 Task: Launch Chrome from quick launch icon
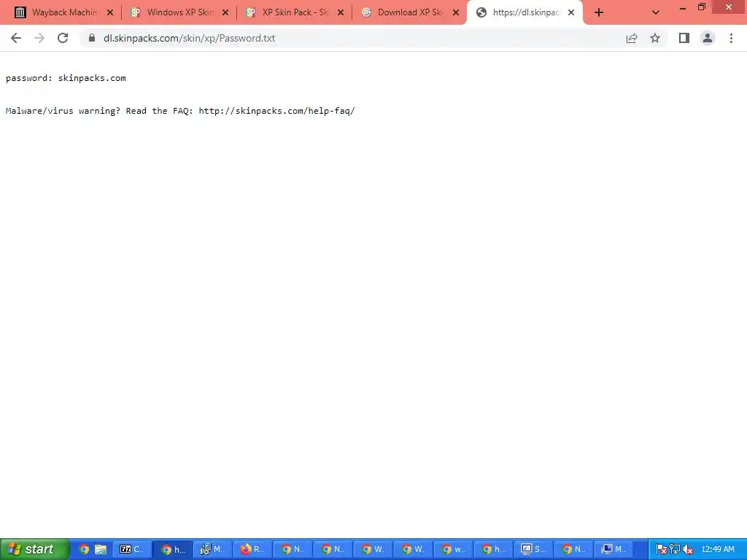click(x=84, y=549)
